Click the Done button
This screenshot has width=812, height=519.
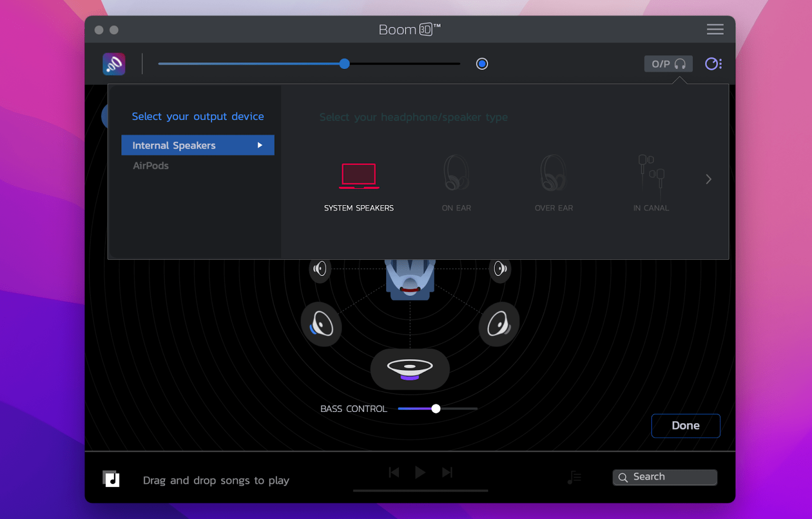pyautogui.click(x=685, y=426)
